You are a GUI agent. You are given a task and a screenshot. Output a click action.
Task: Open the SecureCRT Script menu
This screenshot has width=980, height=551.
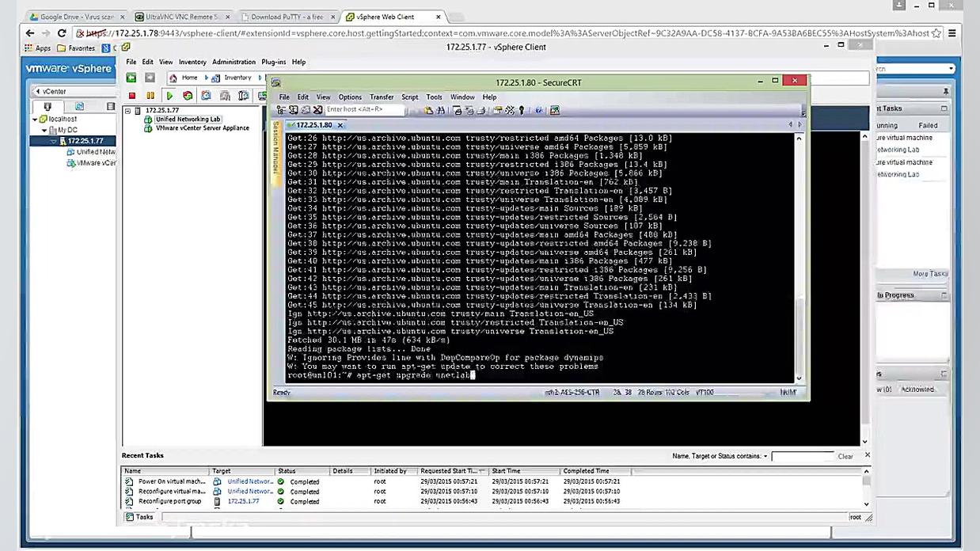click(409, 97)
